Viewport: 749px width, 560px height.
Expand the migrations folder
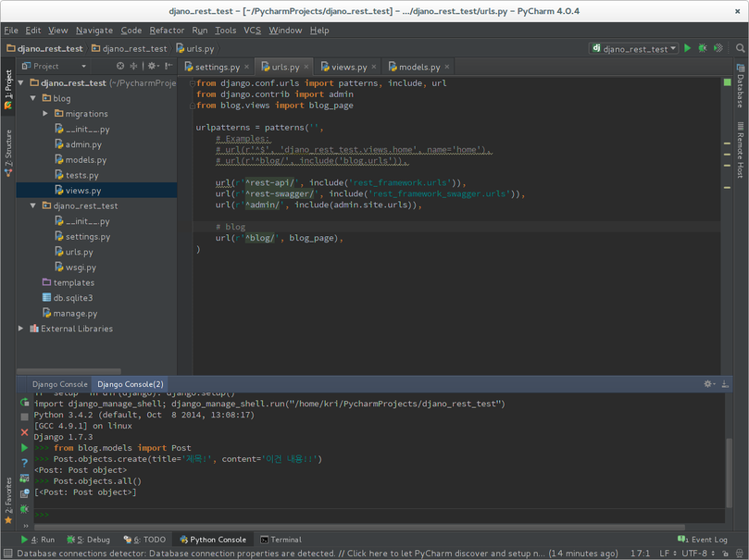[44, 114]
